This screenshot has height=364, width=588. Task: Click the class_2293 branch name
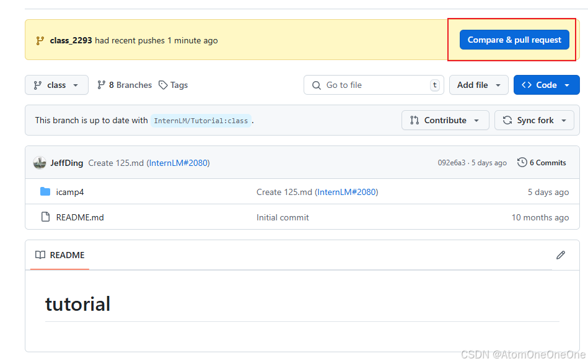pos(71,40)
